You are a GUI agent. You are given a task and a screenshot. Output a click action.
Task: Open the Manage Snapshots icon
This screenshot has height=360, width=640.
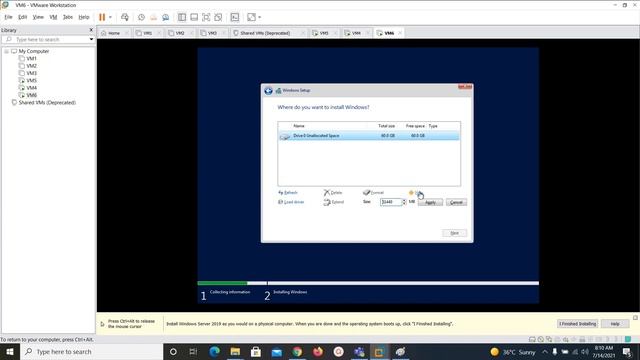click(165, 17)
